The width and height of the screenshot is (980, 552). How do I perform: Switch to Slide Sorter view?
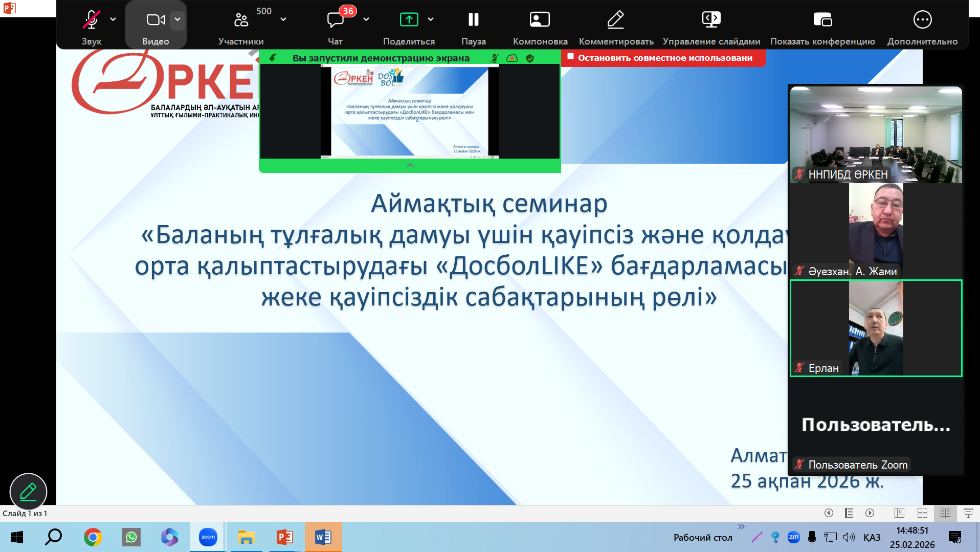click(x=922, y=513)
